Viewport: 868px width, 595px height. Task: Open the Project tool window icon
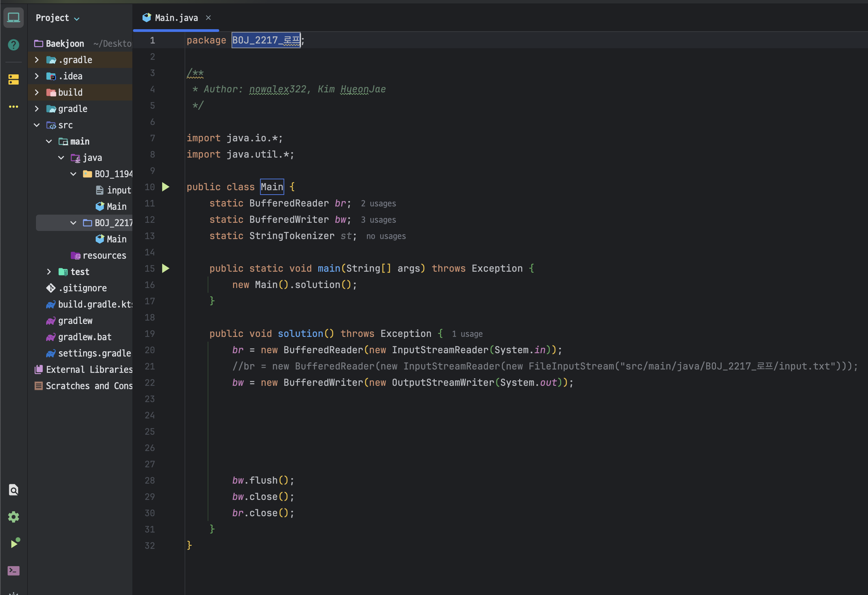pyautogui.click(x=14, y=18)
